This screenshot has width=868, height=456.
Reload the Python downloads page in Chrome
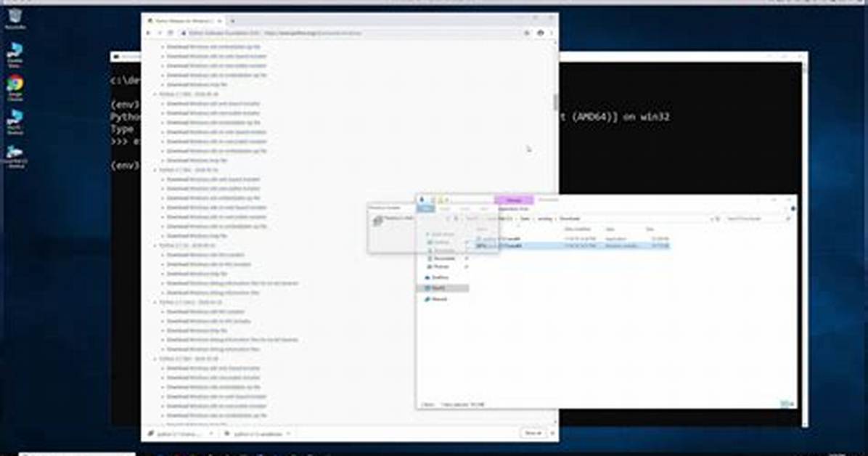171,33
